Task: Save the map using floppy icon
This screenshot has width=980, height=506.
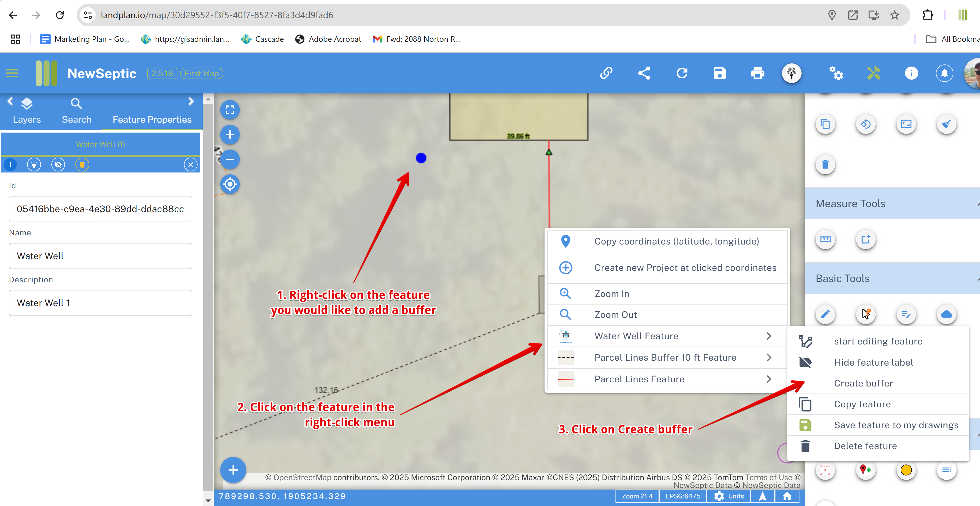Action: coord(720,73)
